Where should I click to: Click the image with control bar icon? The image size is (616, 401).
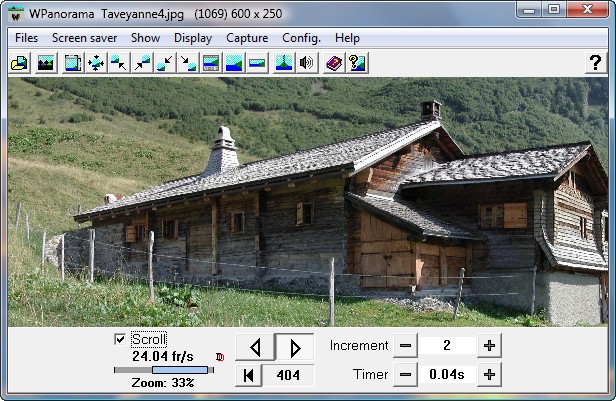(x=211, y=63)
